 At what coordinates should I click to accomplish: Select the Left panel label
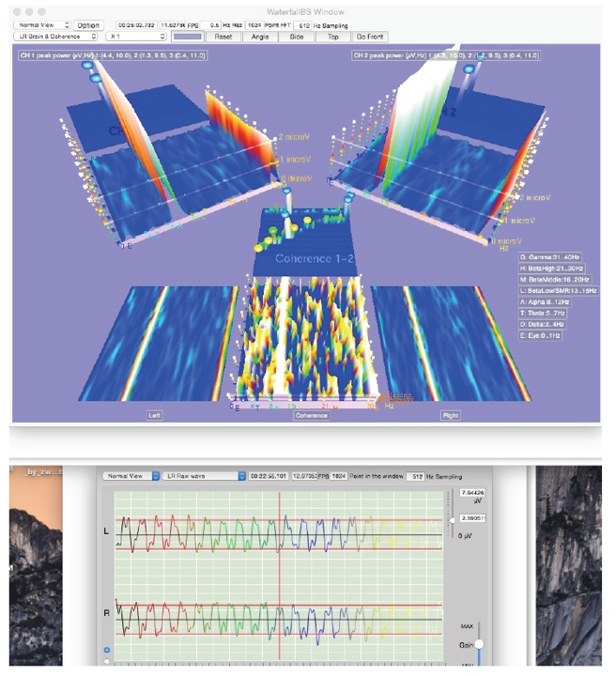154,414
